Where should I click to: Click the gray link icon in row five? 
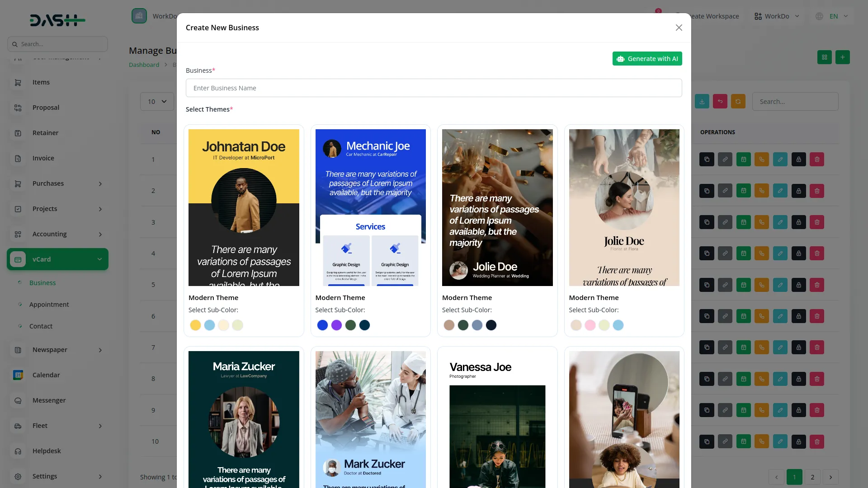tap(725, 285)
